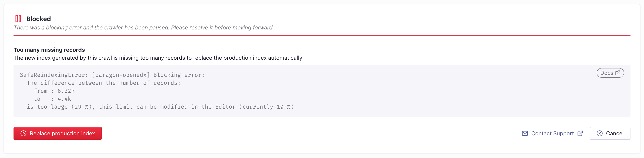644x158 pixels.
Task: Open the Docs documentation page
Action: coord(610,73)
